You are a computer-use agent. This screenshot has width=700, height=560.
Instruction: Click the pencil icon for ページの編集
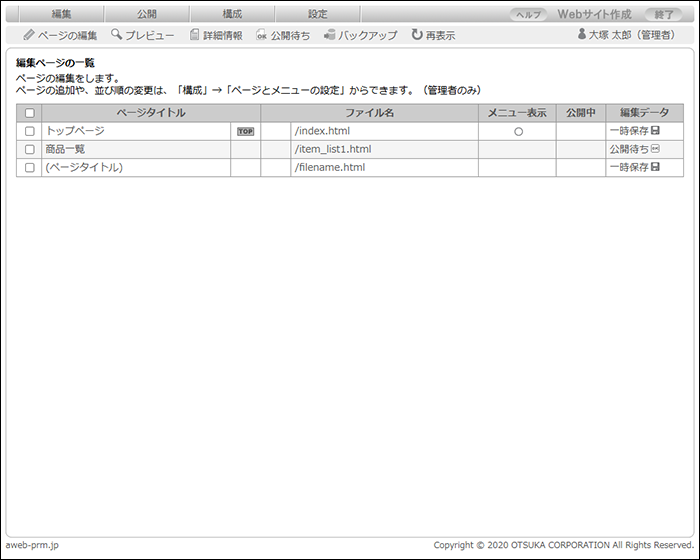(x=29, y=35)
